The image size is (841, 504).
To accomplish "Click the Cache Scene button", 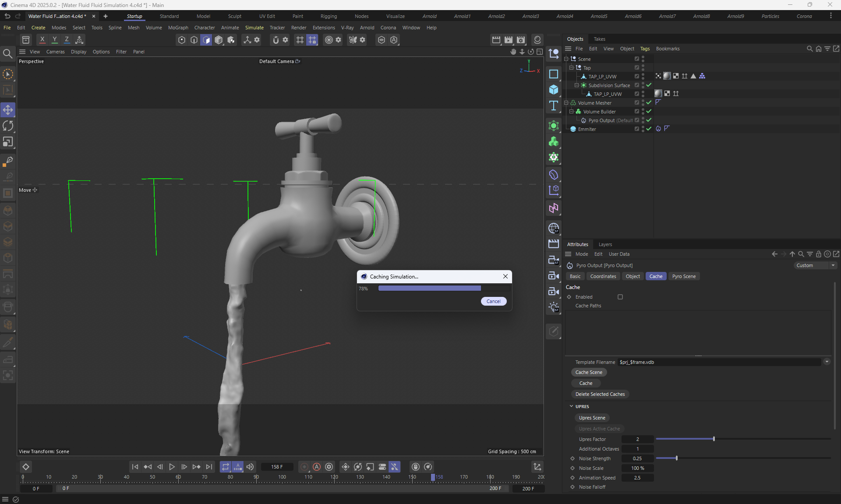I will tap(589, 372).
